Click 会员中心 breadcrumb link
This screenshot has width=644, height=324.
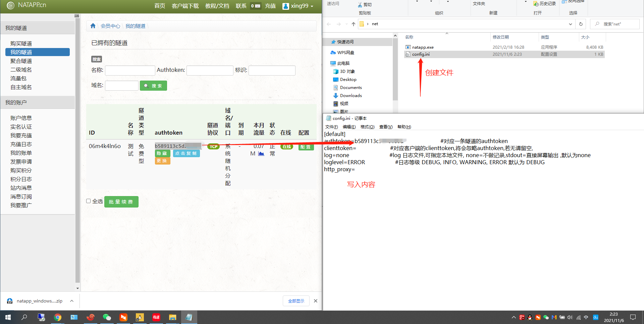110,26
